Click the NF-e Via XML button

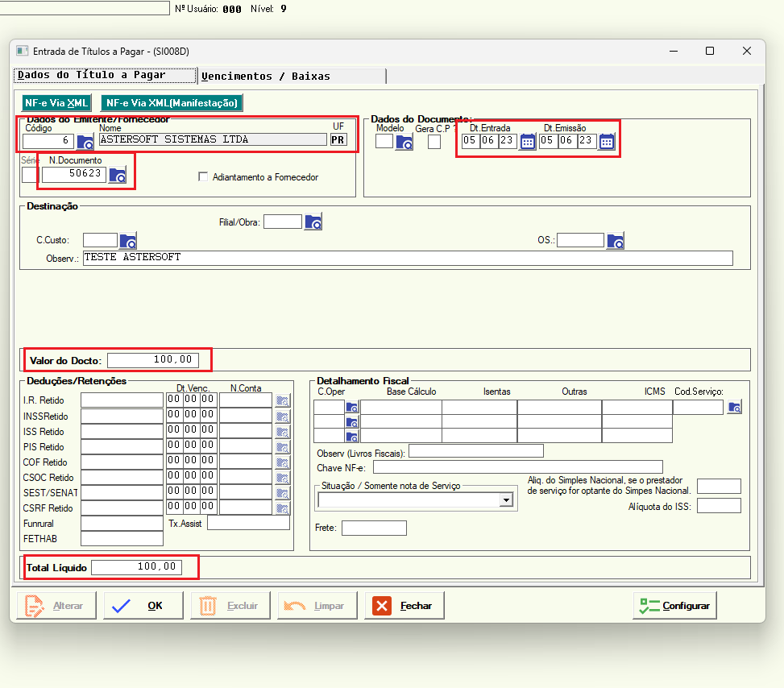point(56,103)
